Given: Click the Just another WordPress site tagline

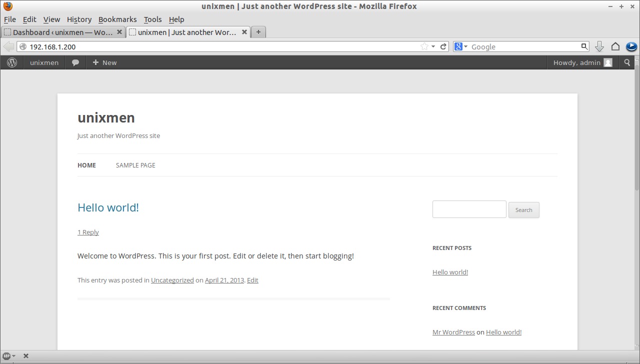Looking at the screenshot, I should (x=118, y=135).
